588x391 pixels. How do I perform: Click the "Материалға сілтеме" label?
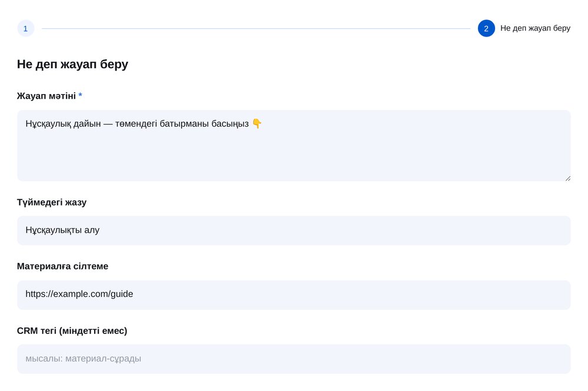point(63,266)
